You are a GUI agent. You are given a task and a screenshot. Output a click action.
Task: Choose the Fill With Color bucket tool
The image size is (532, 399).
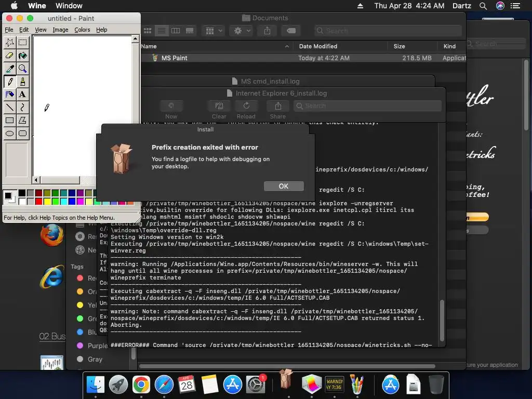click(23, 55)
